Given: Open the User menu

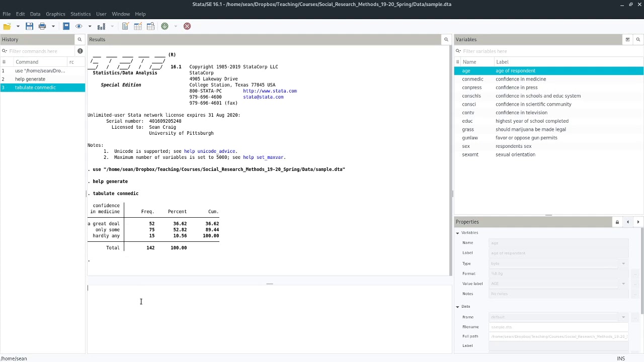Looking at the screenshot, I should (x=101, y=14).
